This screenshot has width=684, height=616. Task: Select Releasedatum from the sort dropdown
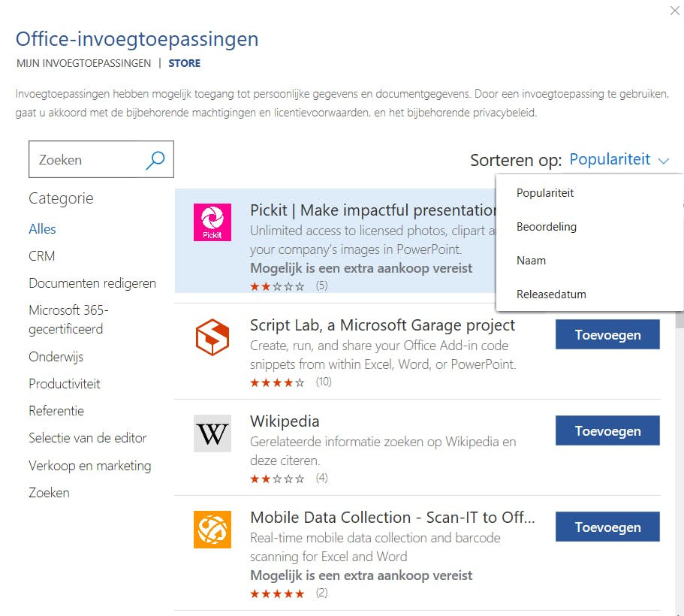[550, 294]
